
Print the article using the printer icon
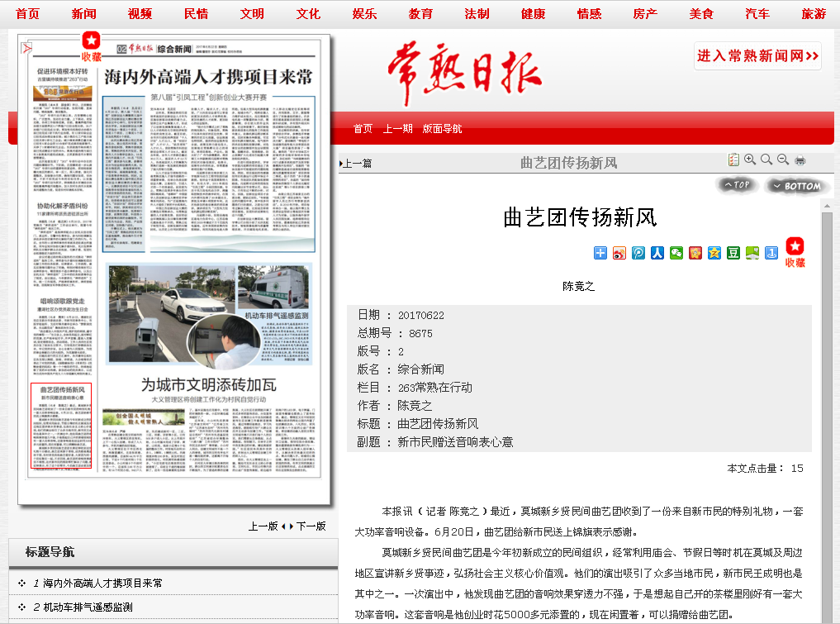click(800, 160)
